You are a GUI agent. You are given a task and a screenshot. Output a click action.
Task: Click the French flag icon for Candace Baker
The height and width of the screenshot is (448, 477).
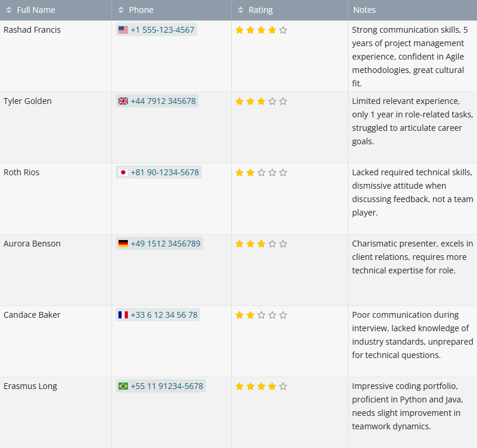[x=123, y=315]
